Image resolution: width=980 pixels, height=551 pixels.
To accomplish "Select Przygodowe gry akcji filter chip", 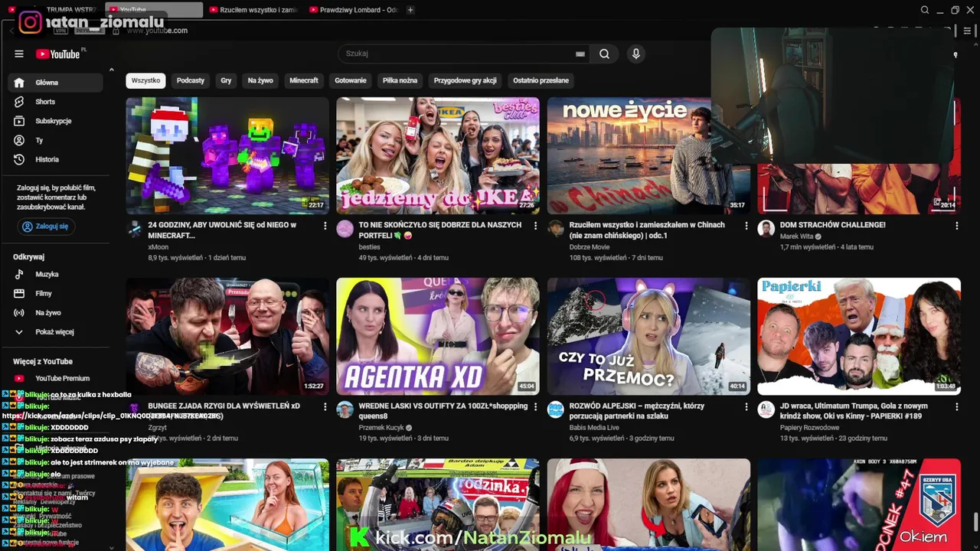I will pyautogui.click(x=465, y=80).
